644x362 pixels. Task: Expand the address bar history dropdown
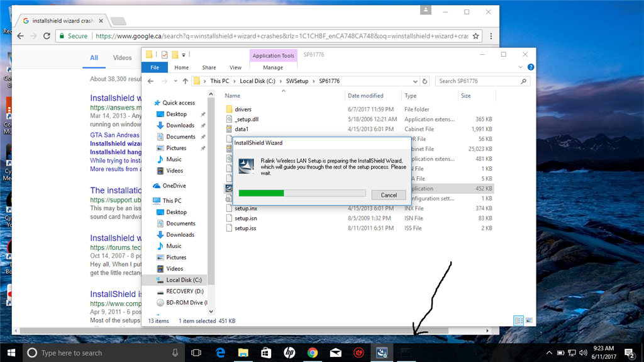pyautogui.click(x=415, y=81)
